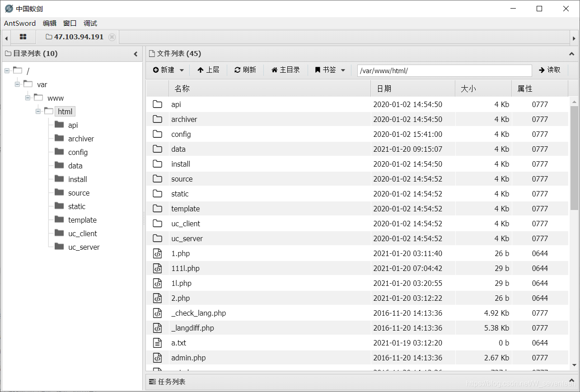Select archiver folder icon in tree
This screenshot has width=580, height=392.
coord(59,138)
